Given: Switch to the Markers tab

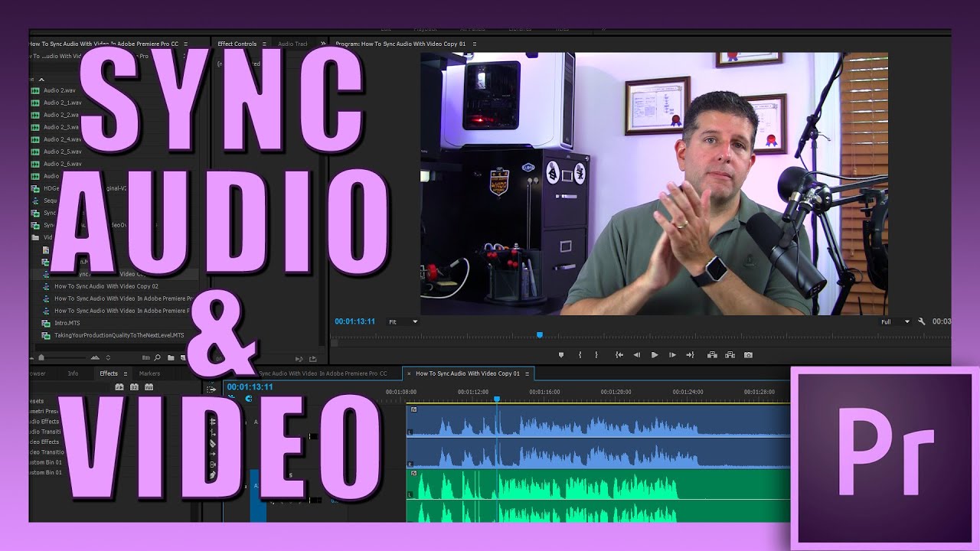Looking at the screenshot, I should pyautogui.click(x=149, y=373).
